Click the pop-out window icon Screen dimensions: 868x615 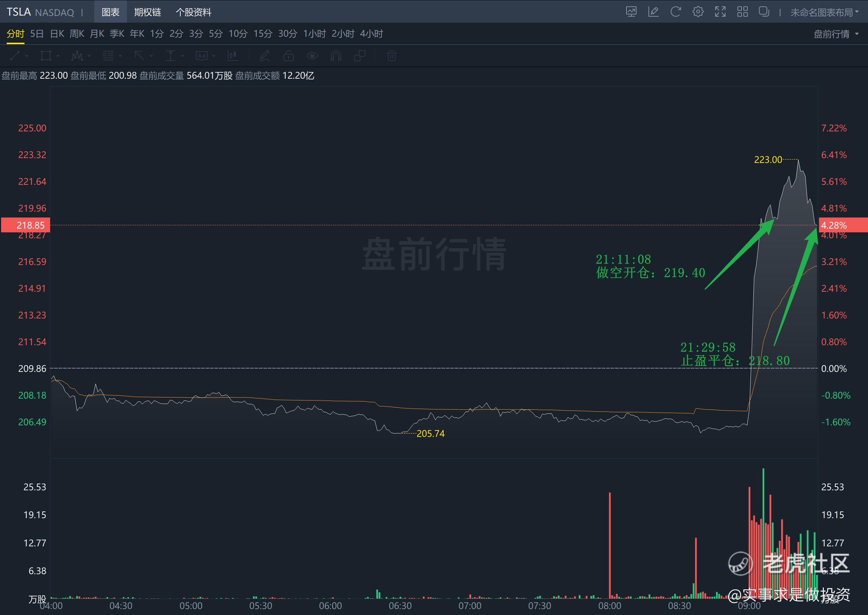[x=765, y=12]
